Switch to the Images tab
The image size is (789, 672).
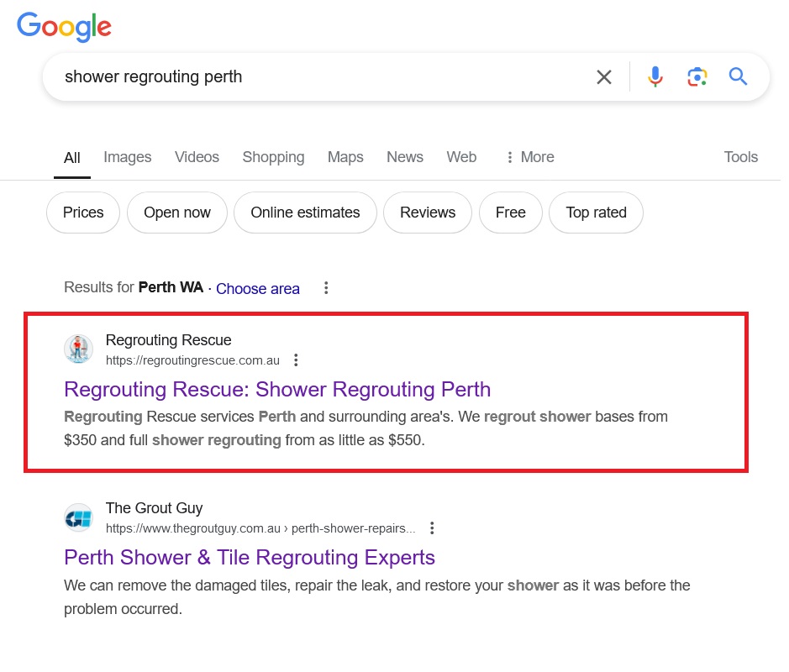tap(128, 157)
